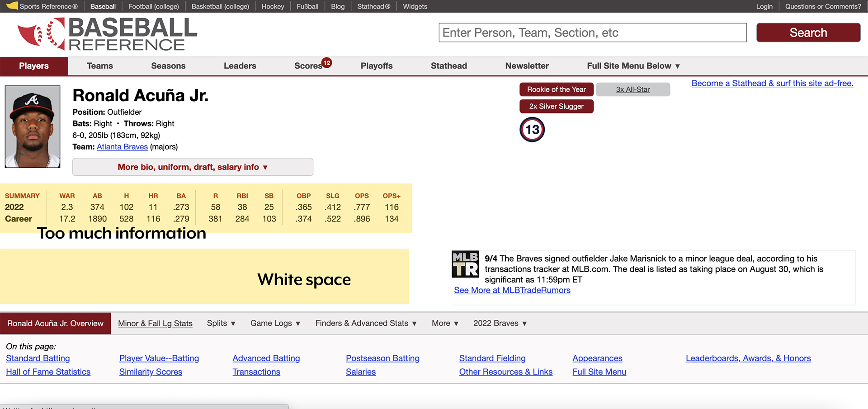868x409 pixels.
Task: Expand Finders & Advanced Stats dropdown
Action: coord(366,323)
